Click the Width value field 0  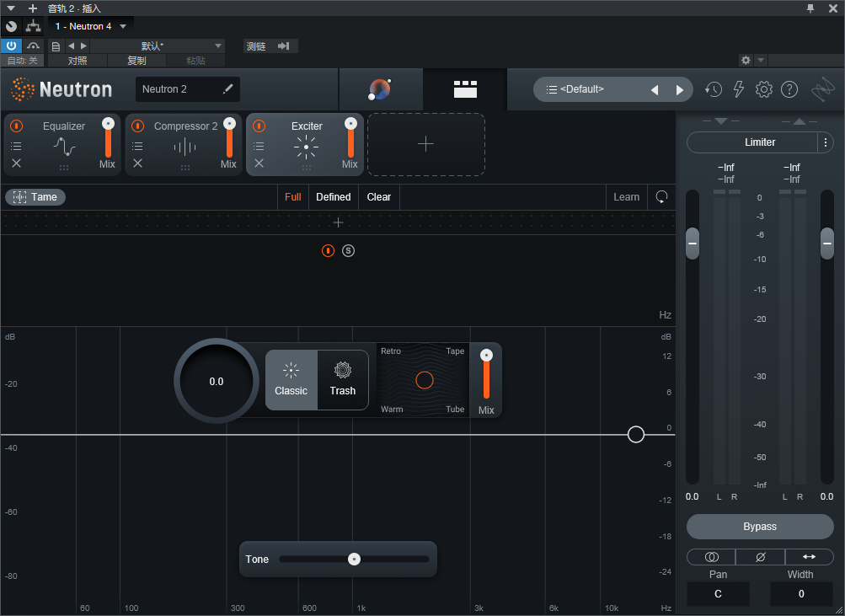click(801, 594)
